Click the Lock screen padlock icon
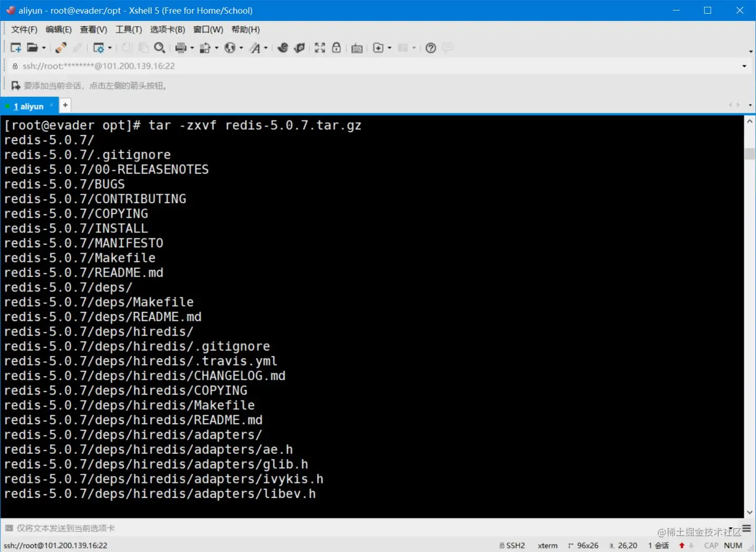This screenshot has width=756, height=552. click(x=337, y=48)
